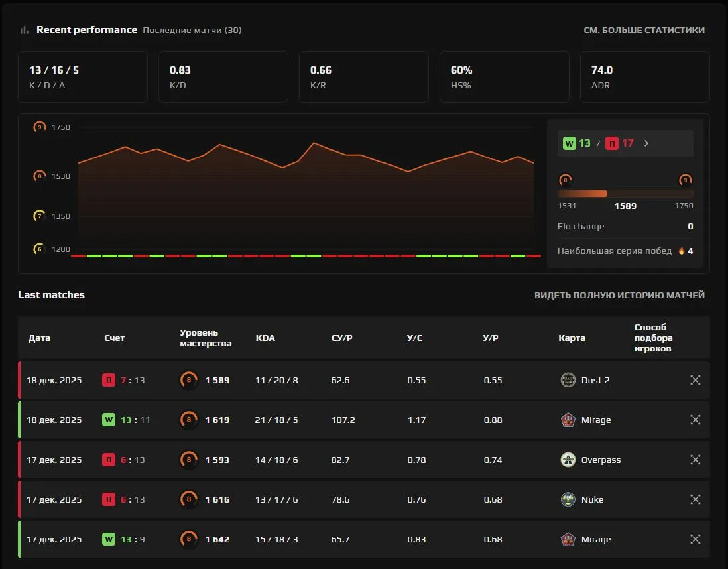Click the Mirage map icon in 13:11 row
The width and height of the screenshot is (728, 569).
click(568, 420)
